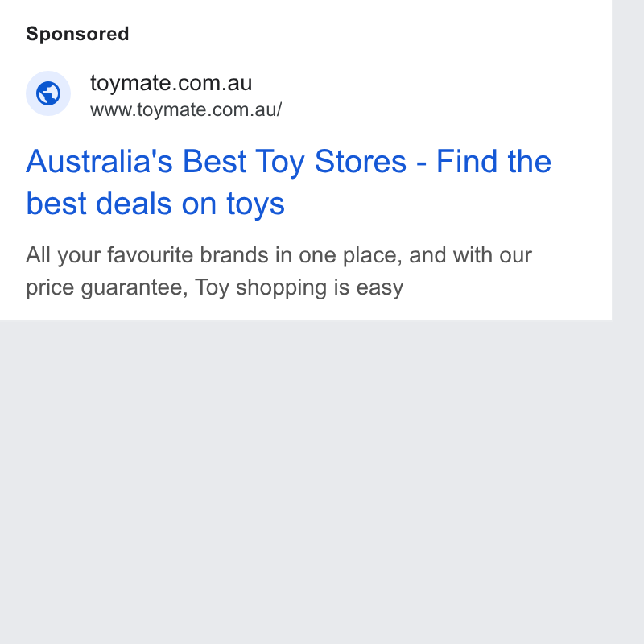This screenshot has width=644, height=644.
Task: Click the www.toymate.com.au/ URL text
Action: coord(186,109)
